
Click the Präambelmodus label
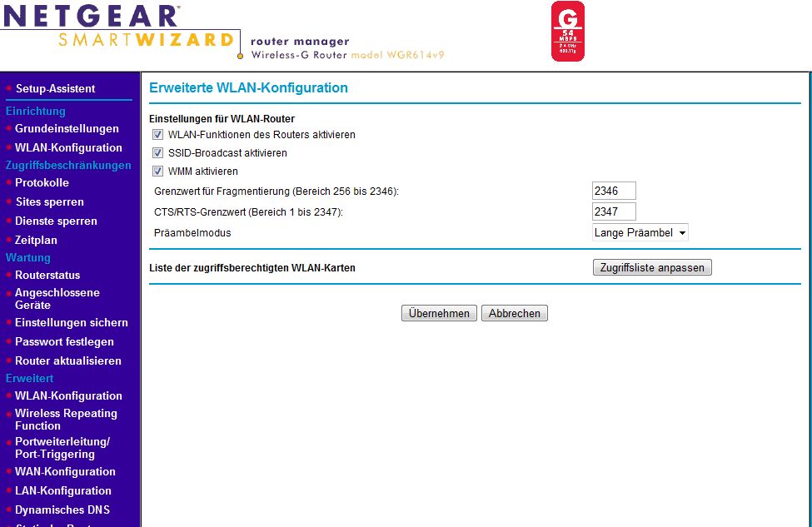click(192, 233)
